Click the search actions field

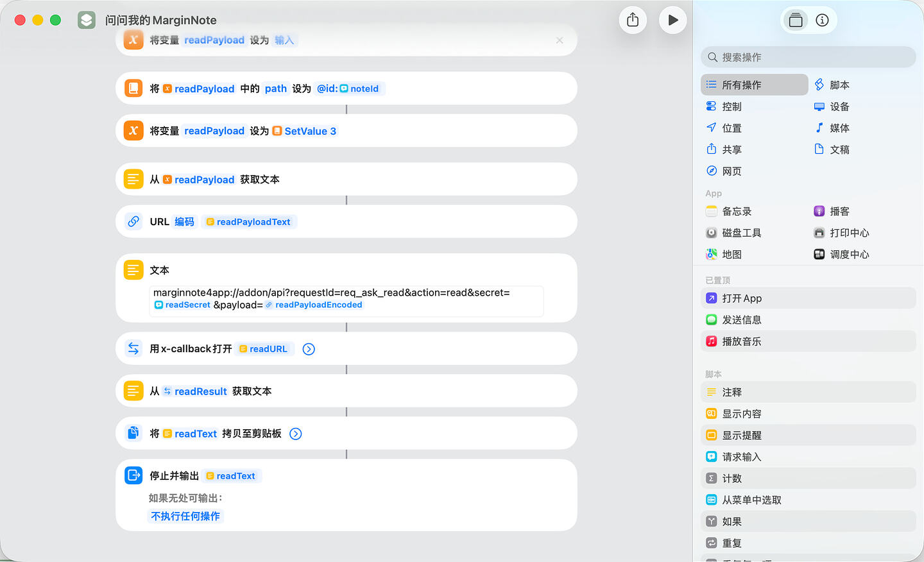[x=809, y=57]
